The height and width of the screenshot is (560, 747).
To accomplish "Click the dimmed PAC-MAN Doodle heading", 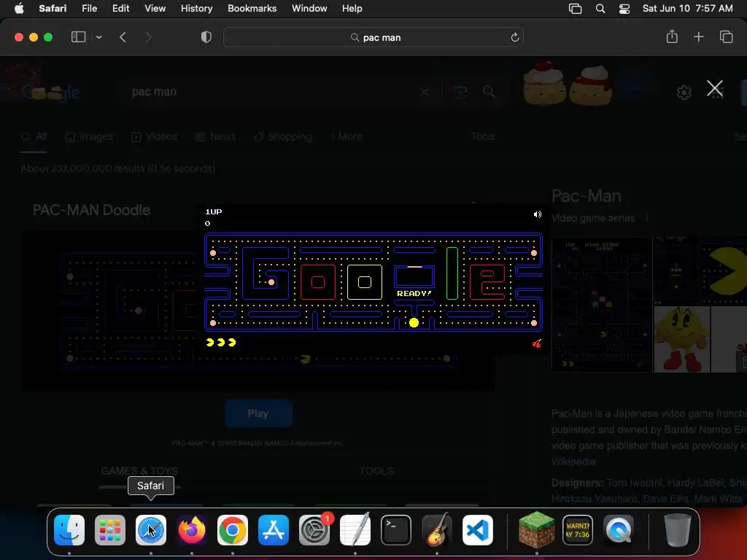I will 91,210.
